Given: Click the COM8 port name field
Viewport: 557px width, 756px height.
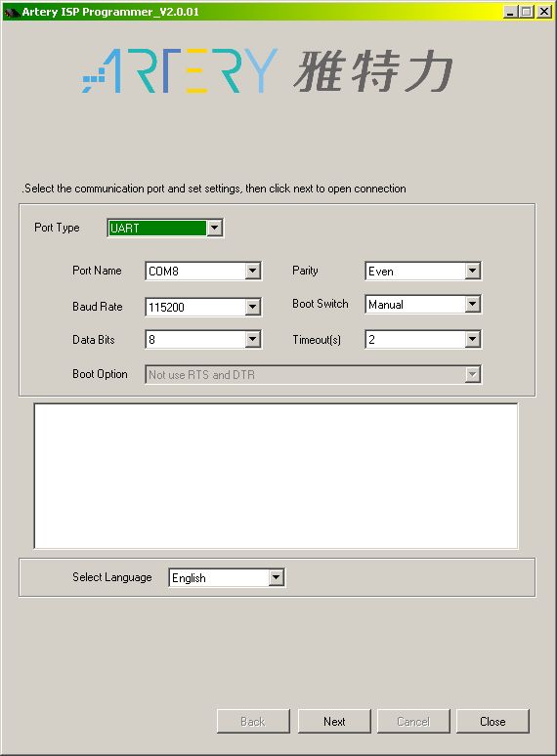Looking at the screenshot, I should pyautogui.click(x=195, y=271).
